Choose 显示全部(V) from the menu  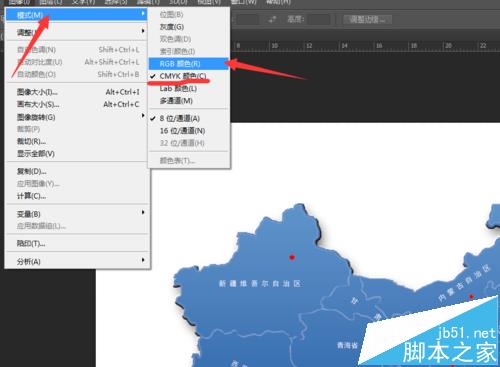point(77,154)
